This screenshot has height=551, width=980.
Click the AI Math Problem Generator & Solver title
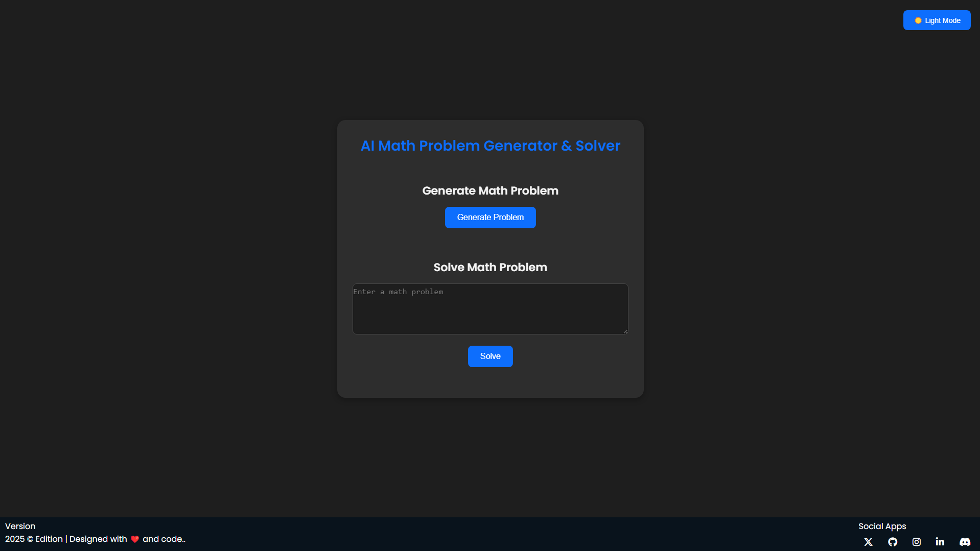[x=490, y=146]
